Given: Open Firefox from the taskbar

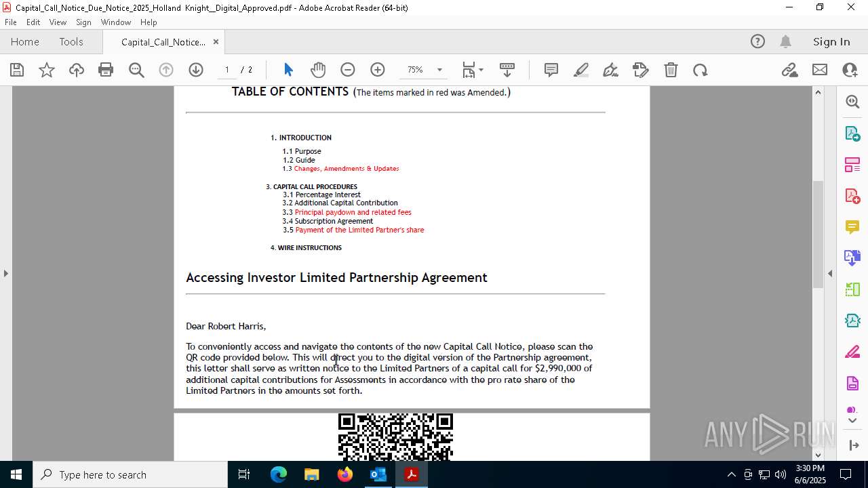Looking at the screenshot, I should 345,474.
